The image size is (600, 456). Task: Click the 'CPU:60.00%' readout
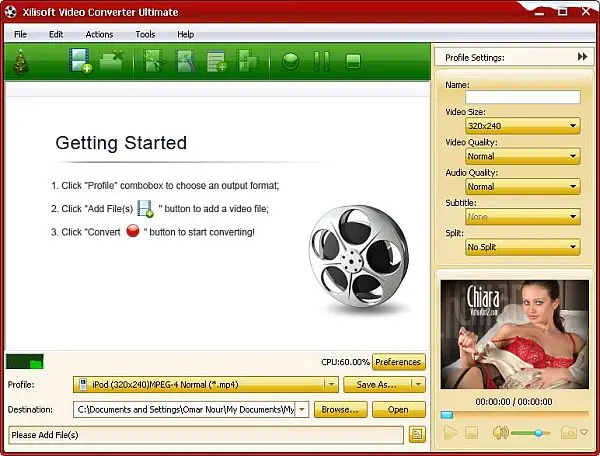point(346,362)
